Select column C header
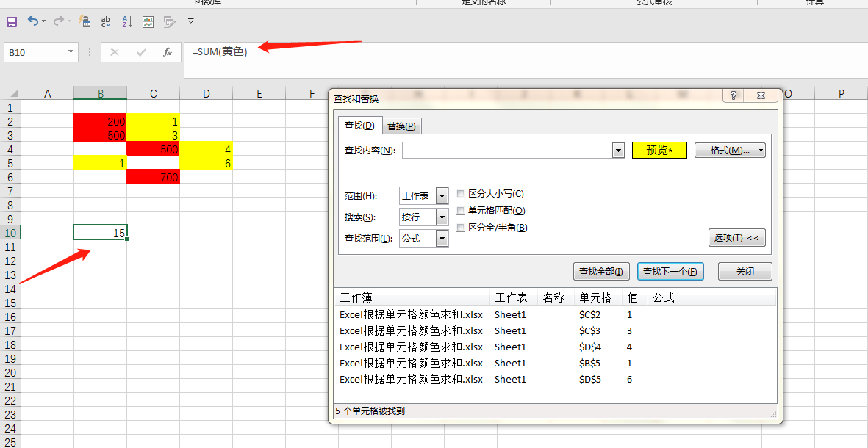The image size is (868, 448). point(154,93)
